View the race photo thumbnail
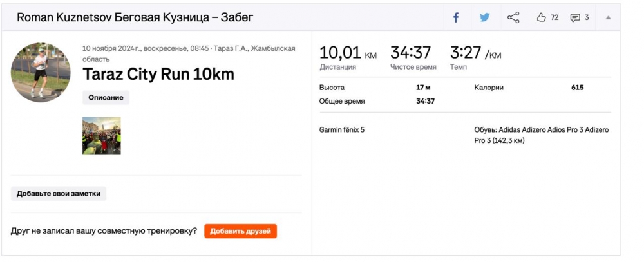Screen dimensions: 644x262 [102, 135]
